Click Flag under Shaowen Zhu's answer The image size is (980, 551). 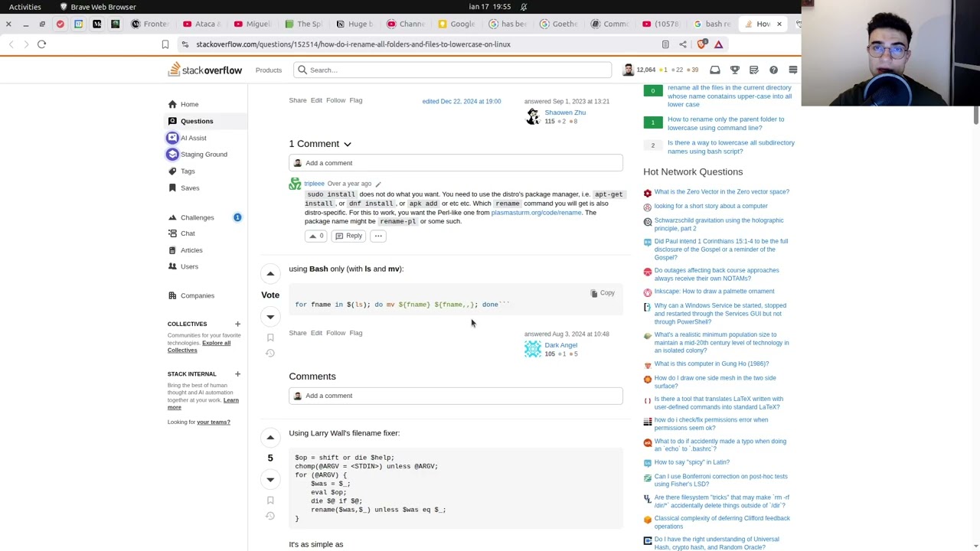[x=356, y=100]
